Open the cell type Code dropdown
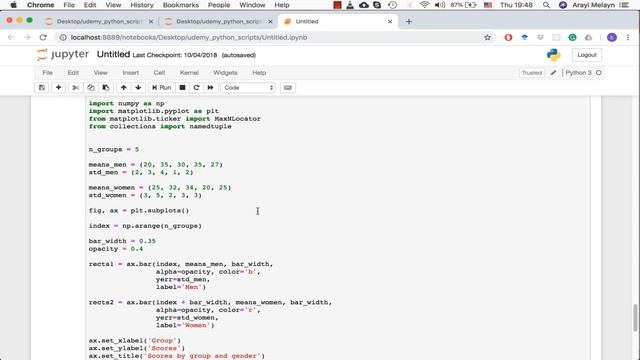 click(248, 88)
